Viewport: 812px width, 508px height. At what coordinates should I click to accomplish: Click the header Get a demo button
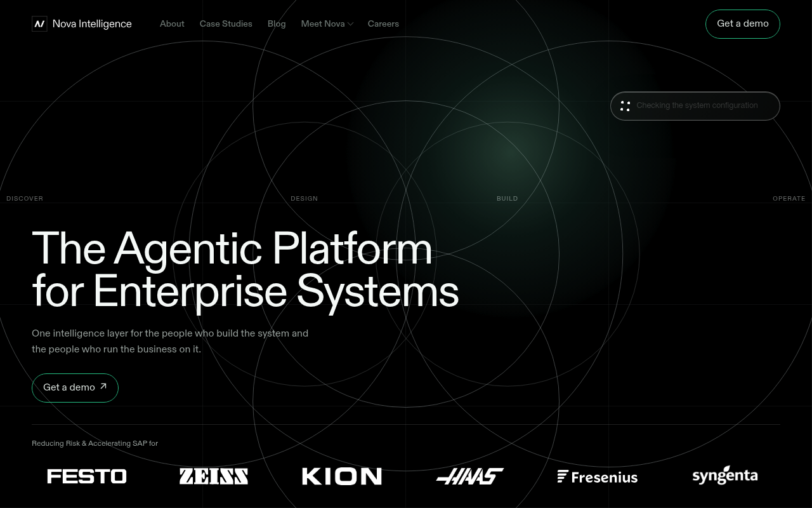coord(742,24)
